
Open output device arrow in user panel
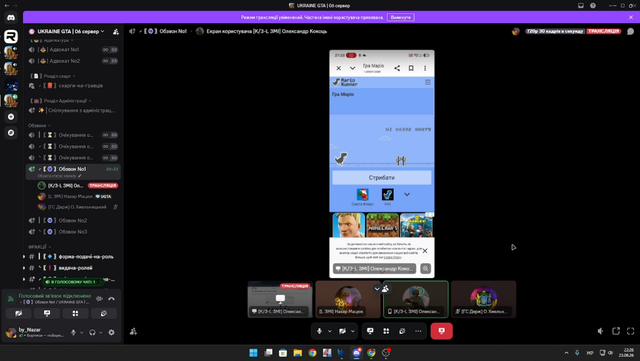point(101,332)
